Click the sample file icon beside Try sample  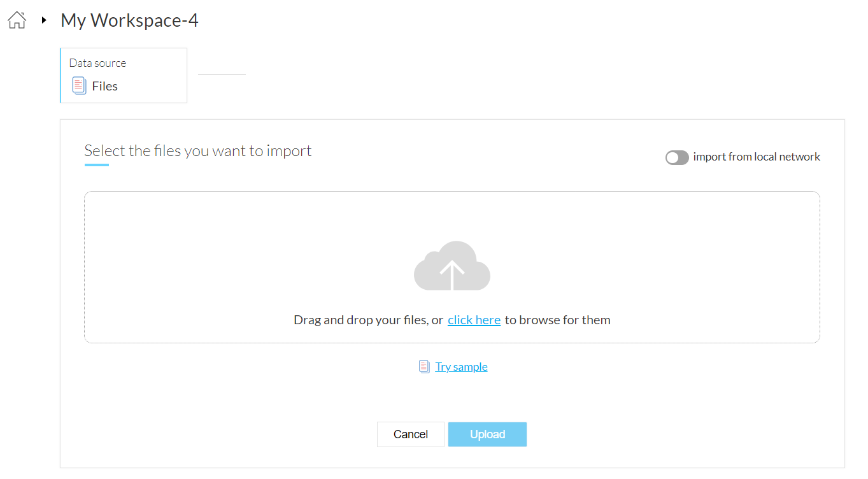(x=424, y=367)
